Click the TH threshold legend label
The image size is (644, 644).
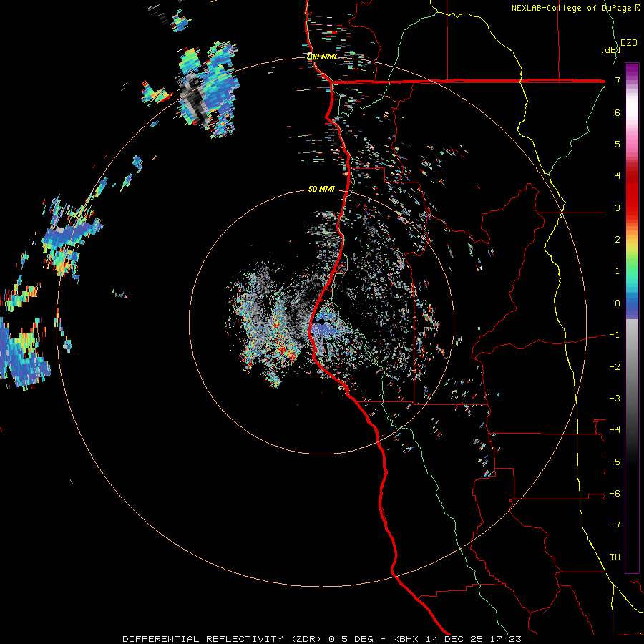[x=615, y=557]
